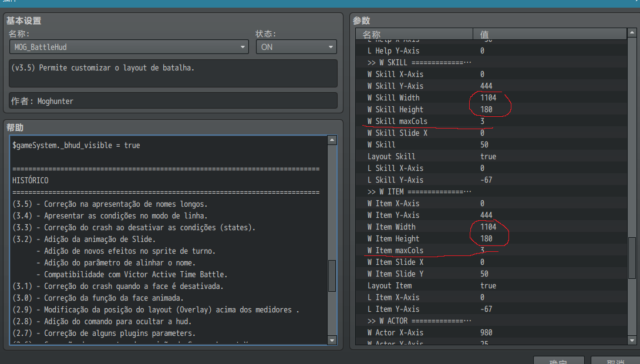
Task: Select the W Item Height value 180
Action: tap(486, 239)
